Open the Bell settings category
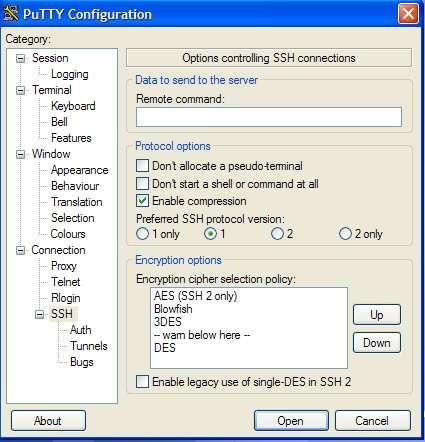Image resolution: width=425 pixels, height=442 pixels. 59,122
